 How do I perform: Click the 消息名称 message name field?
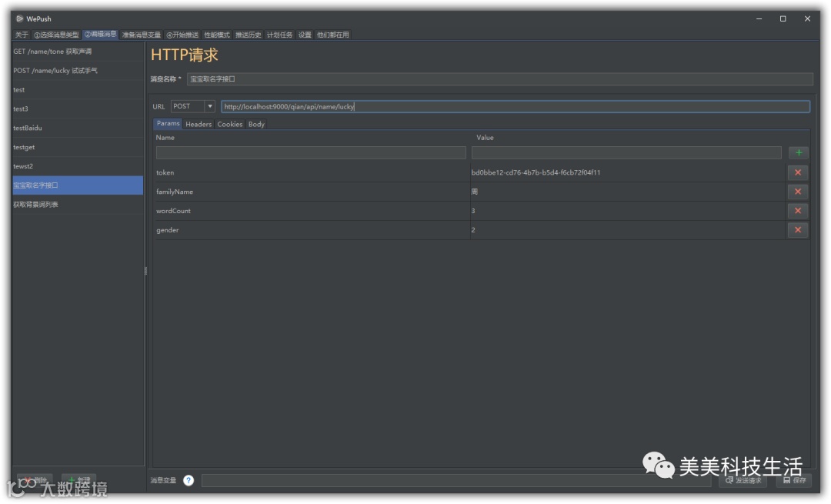(x=500, y=79)
